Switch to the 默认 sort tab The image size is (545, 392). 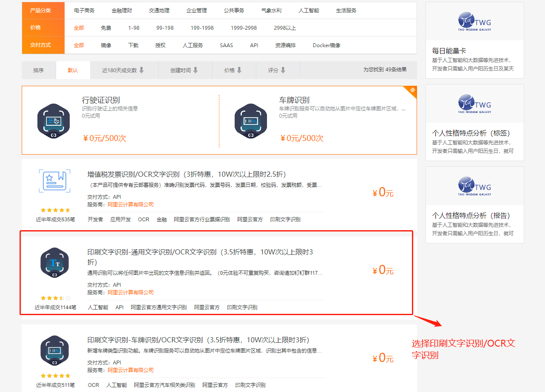(x=73, y=70)
